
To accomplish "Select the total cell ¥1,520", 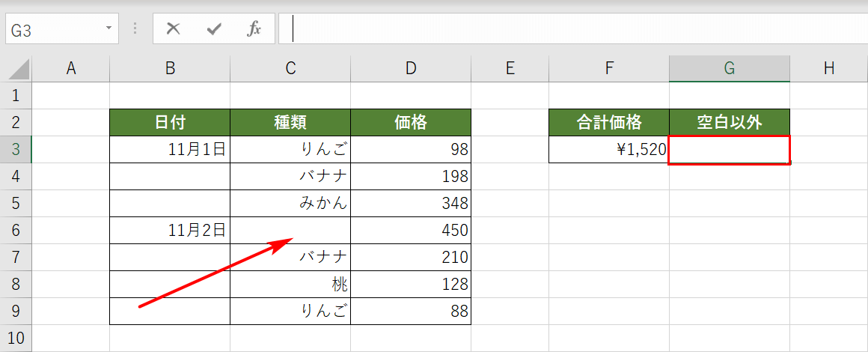I will tap(609, 150).
